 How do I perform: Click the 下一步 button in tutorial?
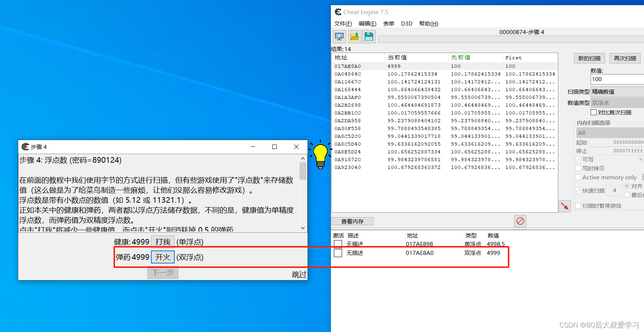coord(163,273)
